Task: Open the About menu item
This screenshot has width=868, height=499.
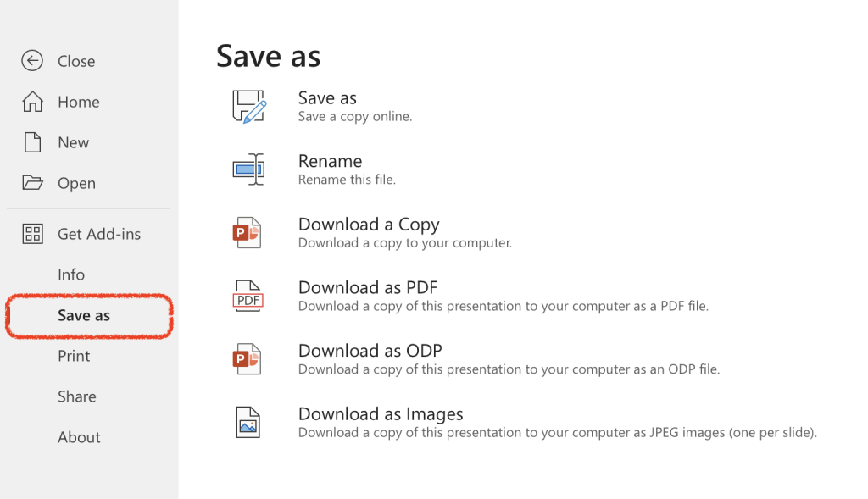Action: click(x=79, y=437)
